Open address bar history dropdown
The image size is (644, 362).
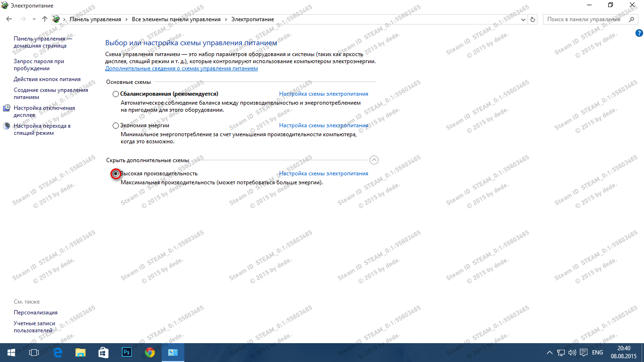(x=523, y=20)
